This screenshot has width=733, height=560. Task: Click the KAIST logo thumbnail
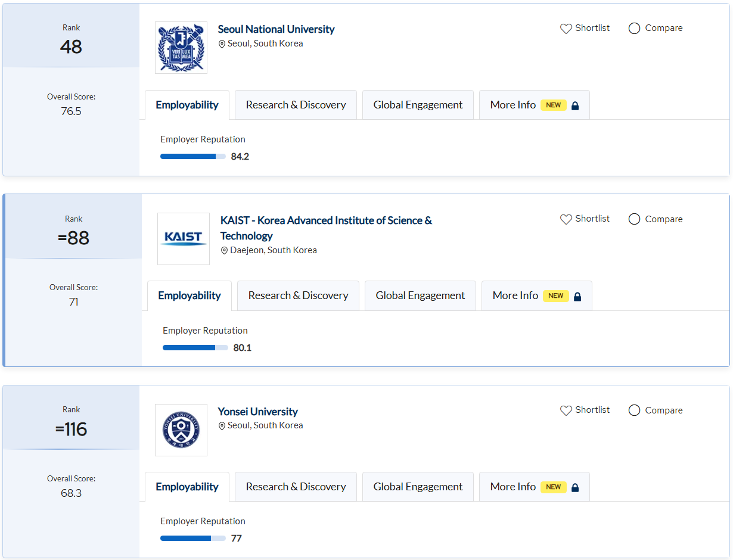click(x=184, y=239)
